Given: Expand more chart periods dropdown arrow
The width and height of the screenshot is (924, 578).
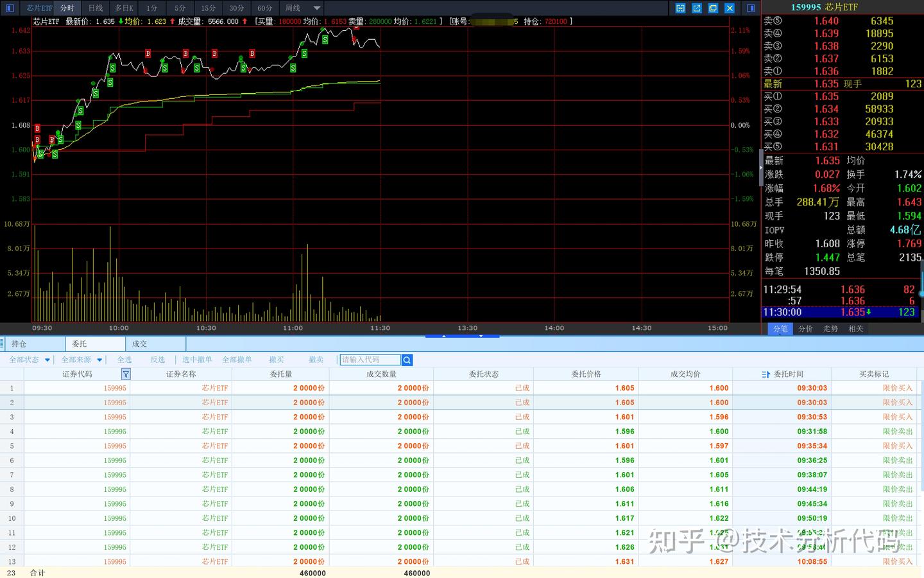Looking at the screenshot, I should point(317,8).
